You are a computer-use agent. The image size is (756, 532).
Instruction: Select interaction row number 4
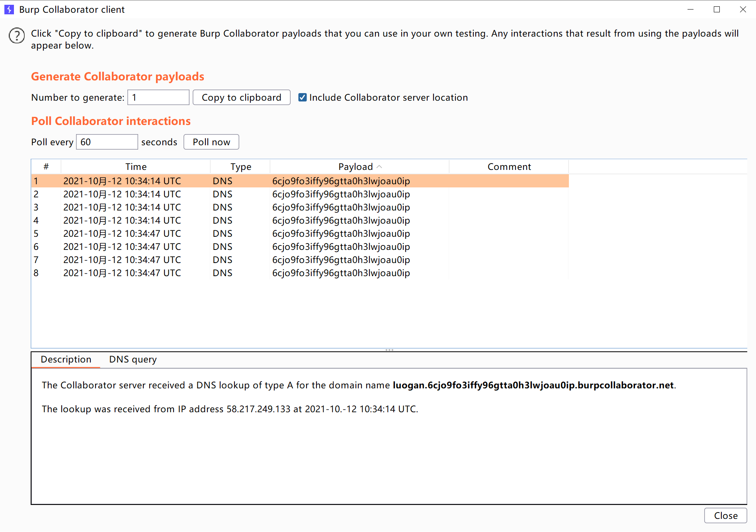coord(300,220)
